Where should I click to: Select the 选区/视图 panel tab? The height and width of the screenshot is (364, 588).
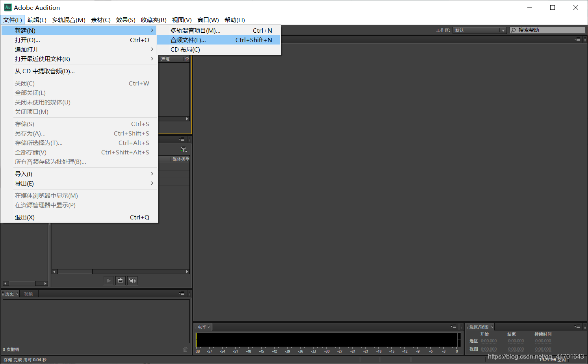pos(479,327)
